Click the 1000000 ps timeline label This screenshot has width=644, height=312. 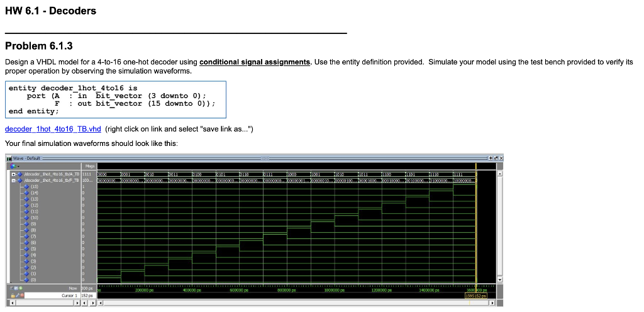pos(335,290)
